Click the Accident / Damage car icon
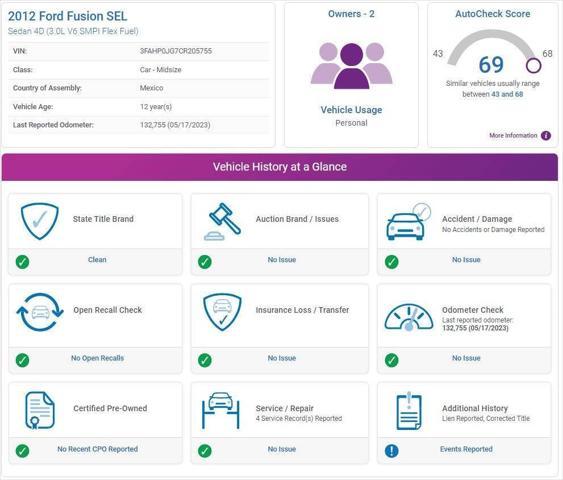Screen dimensions: 563x480 (x=408, y=222)
